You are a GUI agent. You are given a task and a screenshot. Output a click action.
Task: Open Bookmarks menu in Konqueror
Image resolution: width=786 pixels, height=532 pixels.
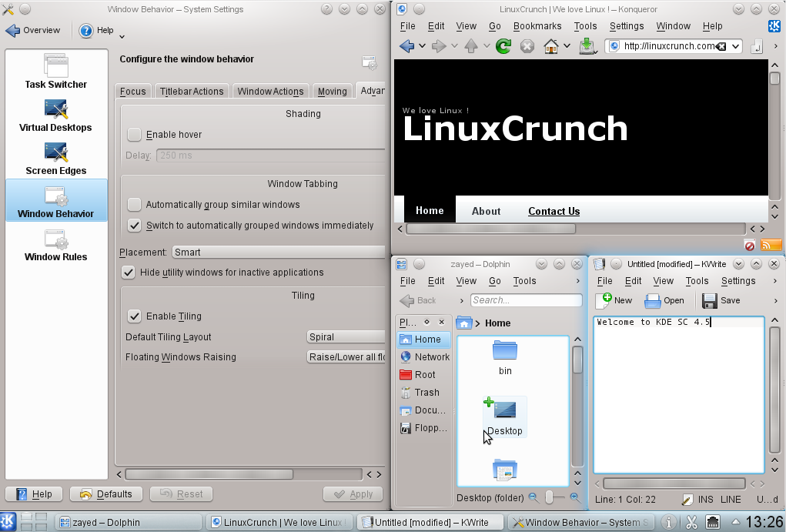pyautogui.click(x=537, y=26)
